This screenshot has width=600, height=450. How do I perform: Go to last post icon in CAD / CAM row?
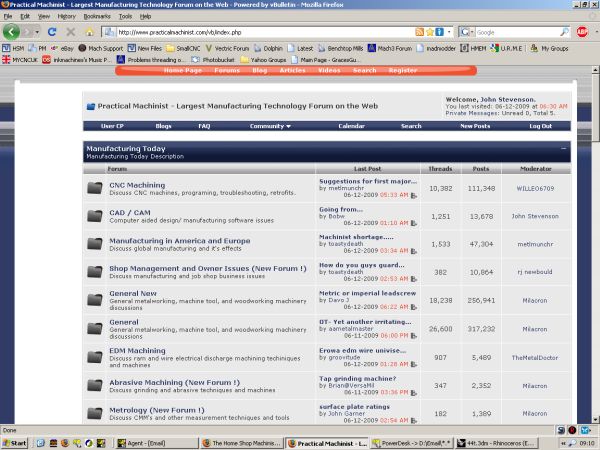coord(414,223)
